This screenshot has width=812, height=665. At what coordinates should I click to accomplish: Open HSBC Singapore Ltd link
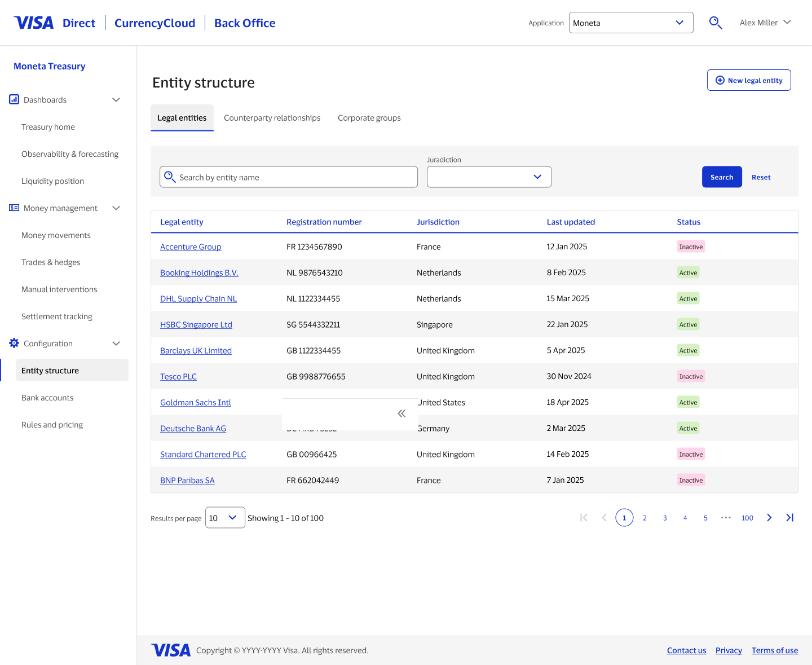(x=196, y=324)
